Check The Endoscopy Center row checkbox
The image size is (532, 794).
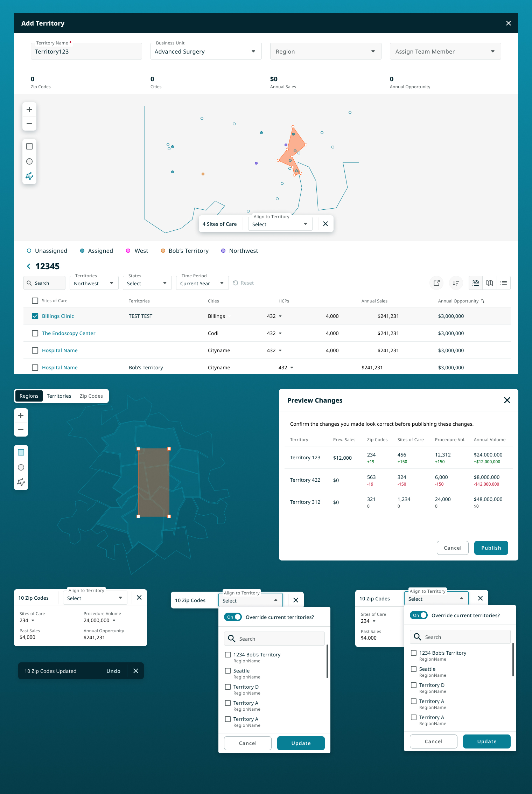[35, 333]
